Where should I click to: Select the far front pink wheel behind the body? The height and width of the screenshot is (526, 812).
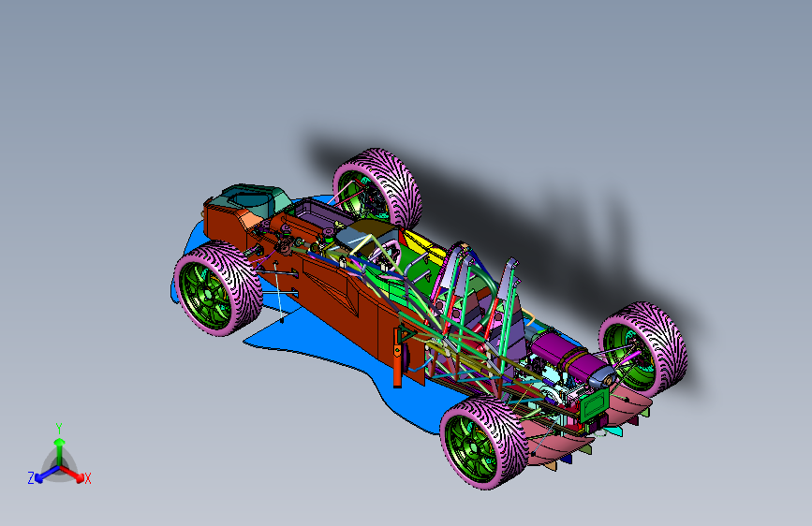click(x=377, y=188)
